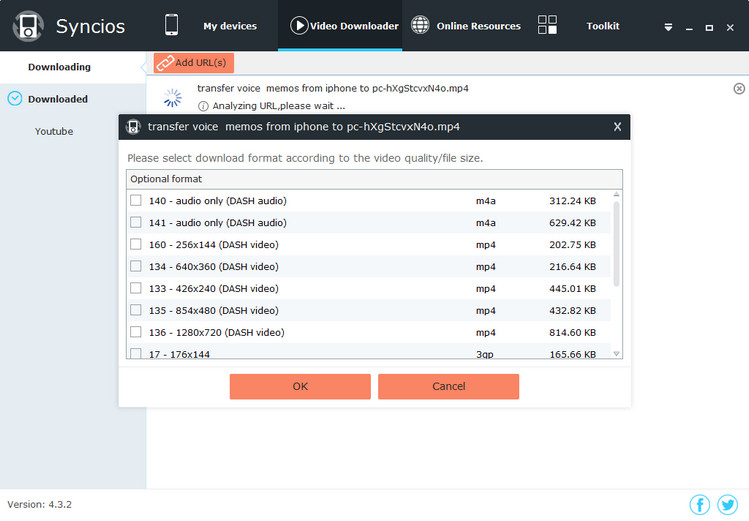Click the Syncios icon in the dialog title bar
749x521 pixels.
click(133, 127)
